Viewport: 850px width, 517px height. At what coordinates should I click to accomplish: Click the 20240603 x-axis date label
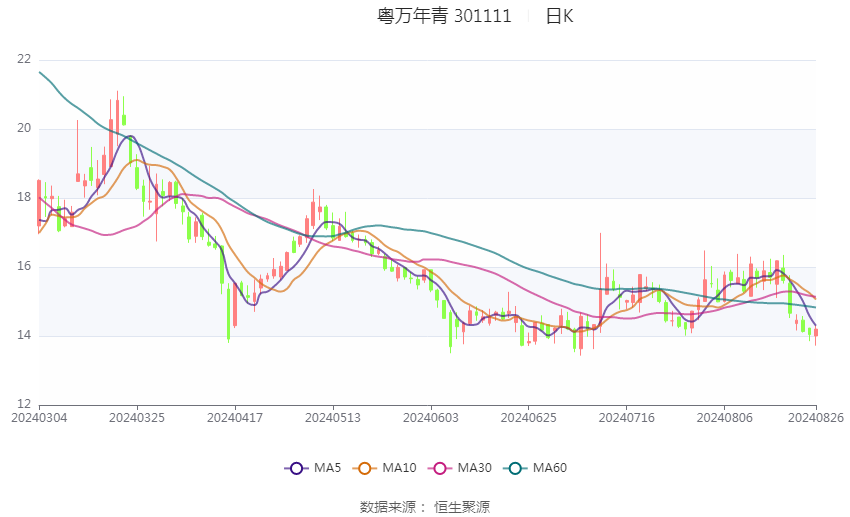point(430,418)
